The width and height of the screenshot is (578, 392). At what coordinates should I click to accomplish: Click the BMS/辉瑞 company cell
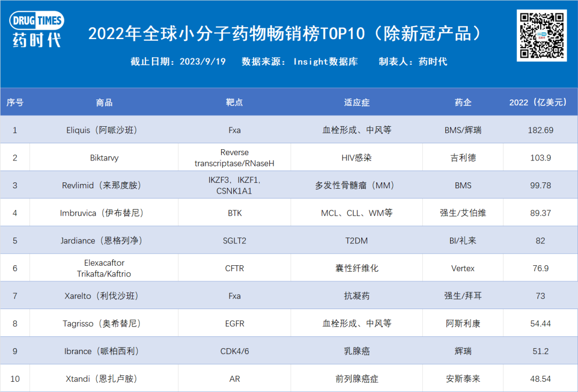tap(463, 129)
